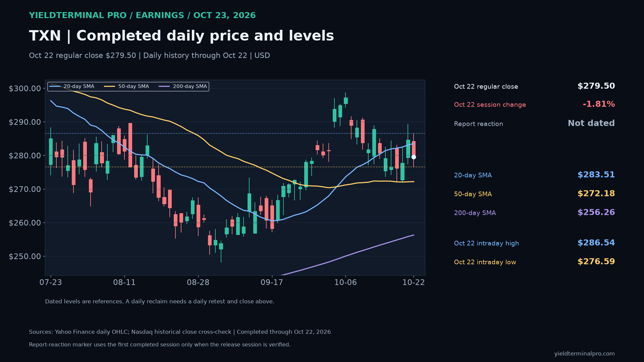Click the $279.50 regular close value
The width and height of the screenshot is (644, 362).
[x=596, y=86]
